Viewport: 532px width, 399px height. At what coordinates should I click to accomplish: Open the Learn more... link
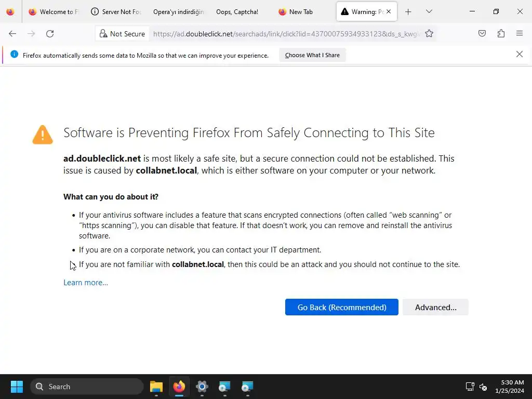(86, 283)
